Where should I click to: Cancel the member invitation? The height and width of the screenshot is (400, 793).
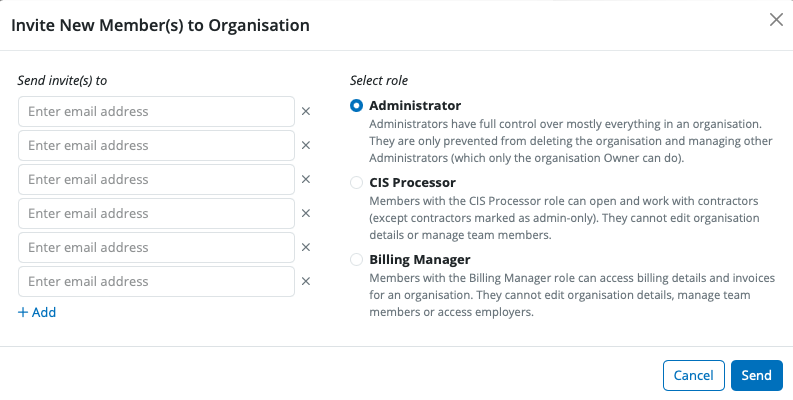tap(693, 375)
